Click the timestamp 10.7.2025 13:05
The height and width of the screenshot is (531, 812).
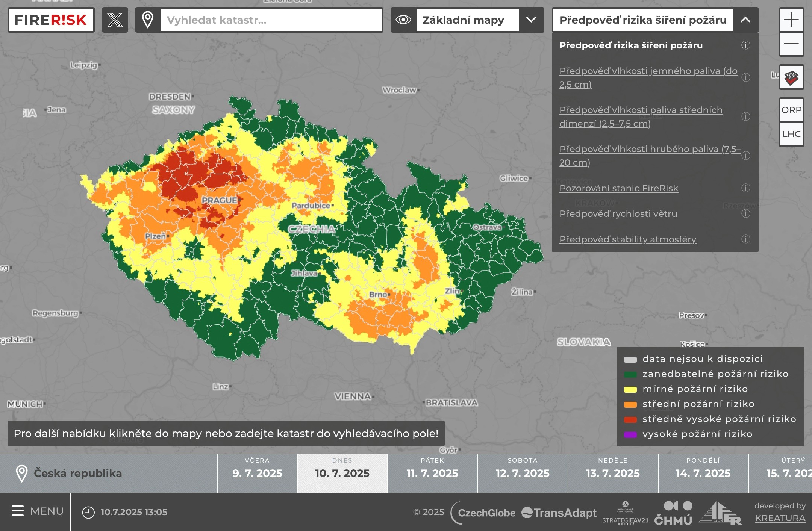click(134, 512)
